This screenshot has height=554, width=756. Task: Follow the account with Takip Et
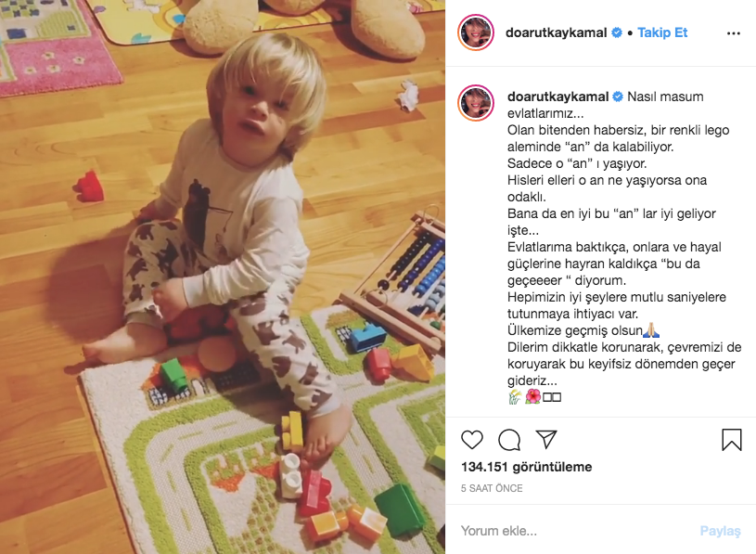[x=662, y=32]
